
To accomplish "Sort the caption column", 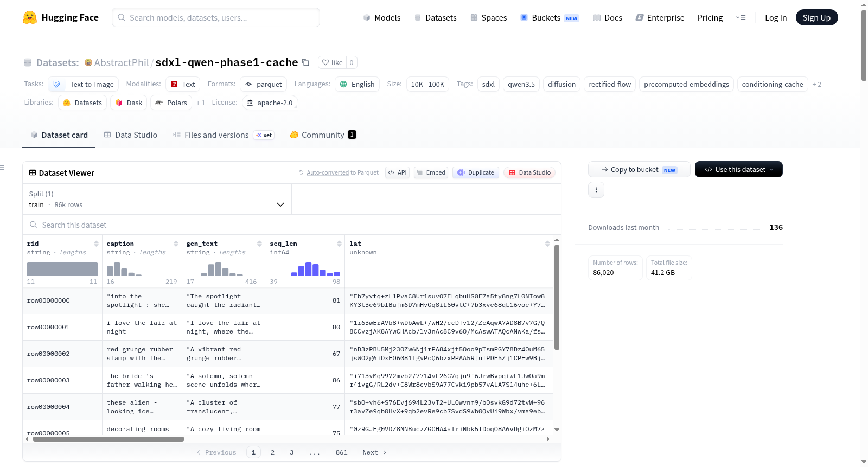I will [x=176, y=244].
